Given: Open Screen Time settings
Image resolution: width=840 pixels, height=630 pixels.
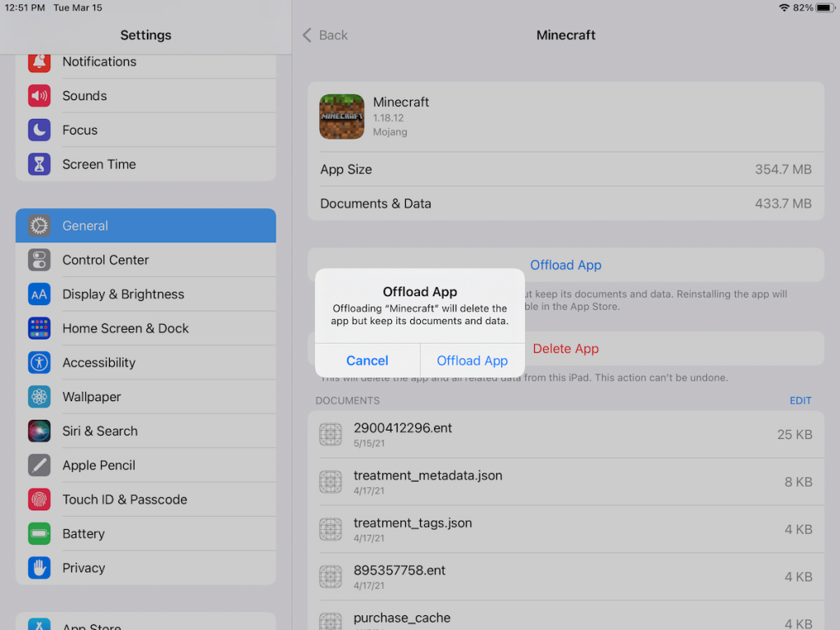Looking at the screenshot, I should tap(146, 164).
